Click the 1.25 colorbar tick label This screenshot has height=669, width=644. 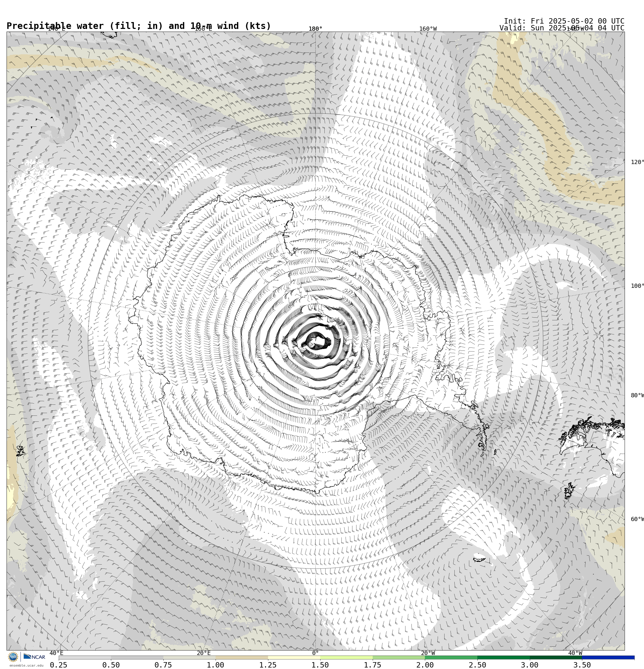[268, 665]
